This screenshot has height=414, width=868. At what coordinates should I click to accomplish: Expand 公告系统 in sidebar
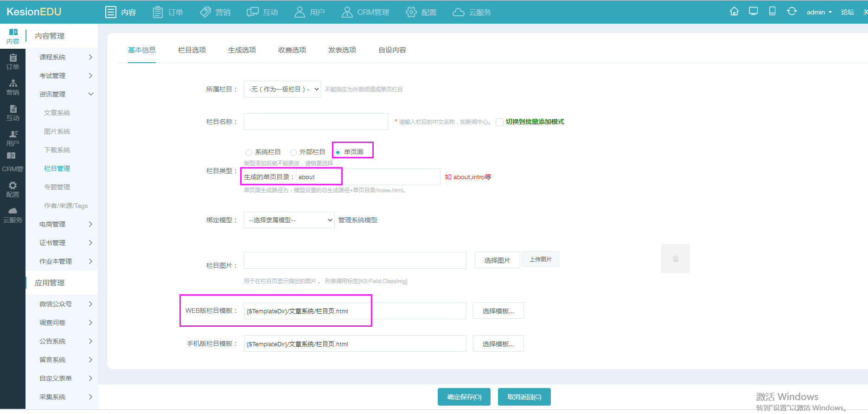[62, 341]
